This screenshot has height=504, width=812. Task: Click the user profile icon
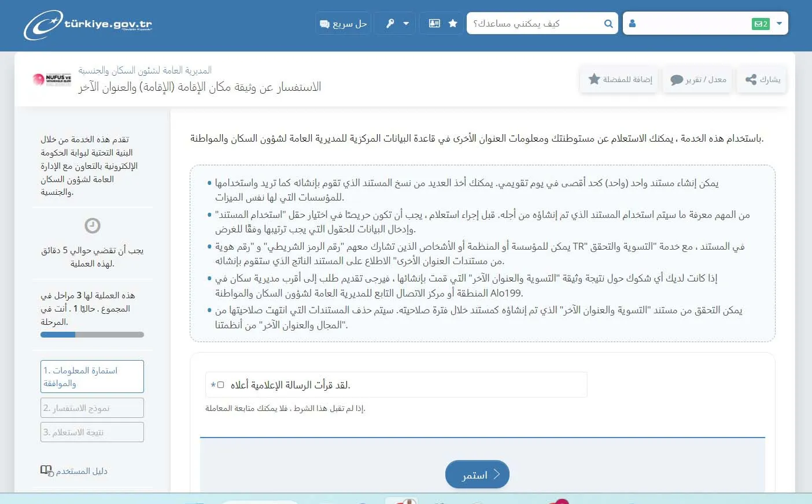pos(632,24)
